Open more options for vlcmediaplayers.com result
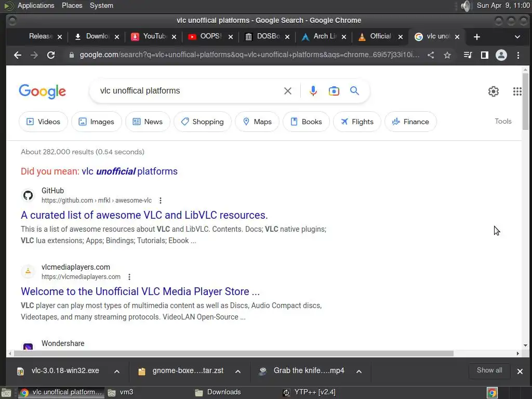 (129, 277)
